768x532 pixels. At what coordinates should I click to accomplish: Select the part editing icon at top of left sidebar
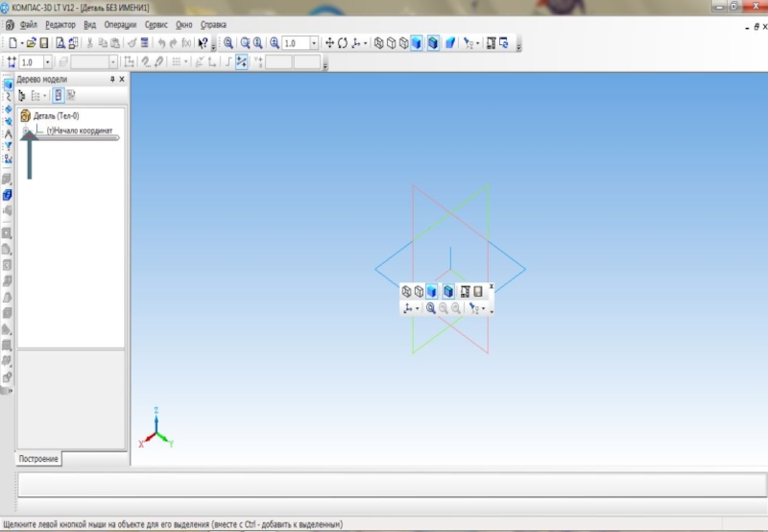pos(8,85)
